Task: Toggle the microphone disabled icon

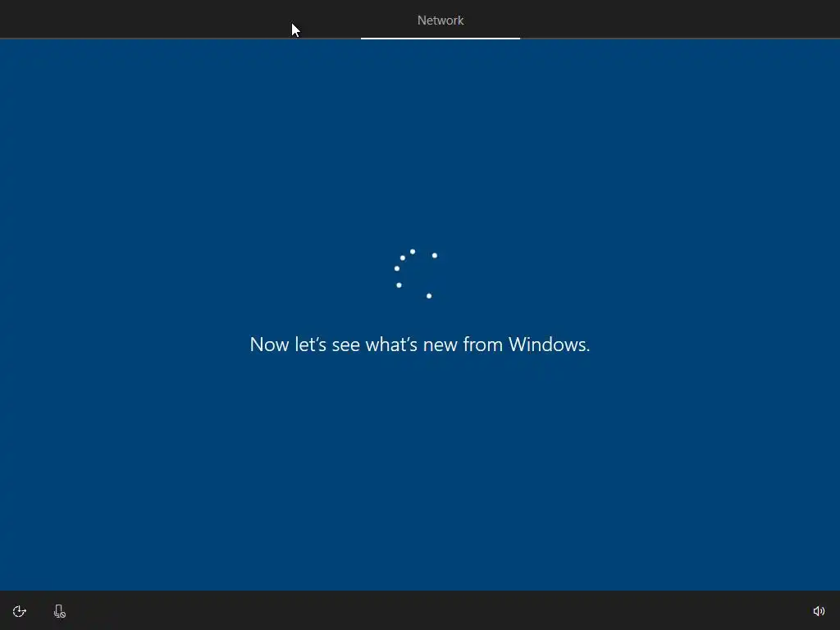Action: 59,611
